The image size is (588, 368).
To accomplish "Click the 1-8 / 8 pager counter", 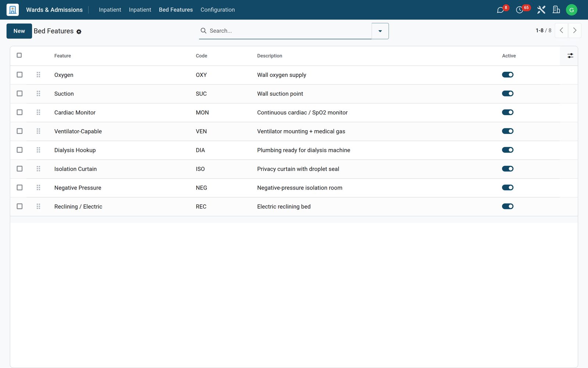I will tap(543, 31).
